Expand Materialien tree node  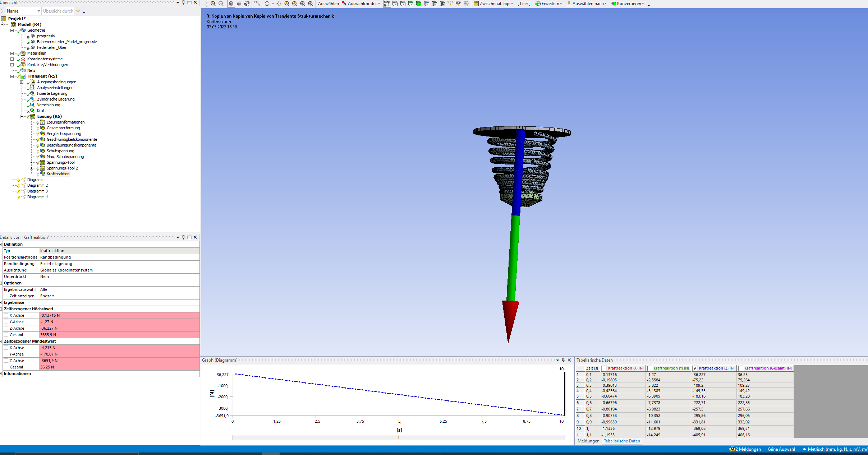pos(12,53)
